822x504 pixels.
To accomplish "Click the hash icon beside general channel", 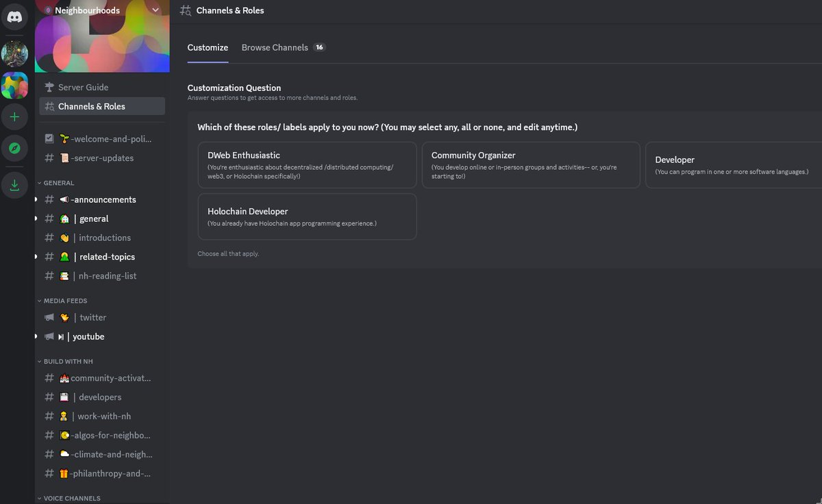I will pyautogui.click(x=49, y=218).
